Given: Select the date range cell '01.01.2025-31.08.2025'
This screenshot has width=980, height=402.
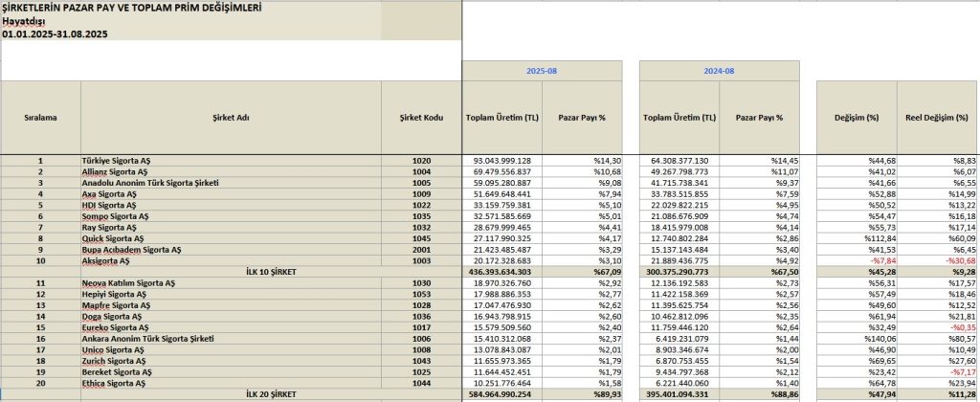Looking at the screenshot, I should click(190, 34).
